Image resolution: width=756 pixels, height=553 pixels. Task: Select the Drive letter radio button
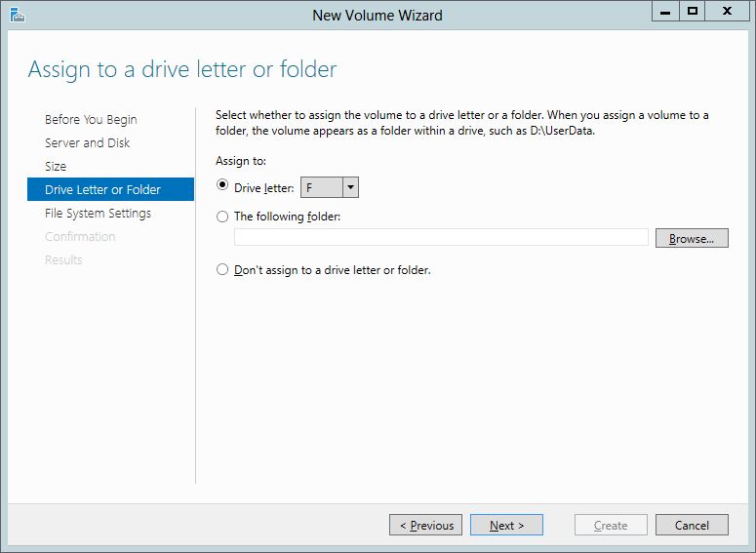click(222, 187)
